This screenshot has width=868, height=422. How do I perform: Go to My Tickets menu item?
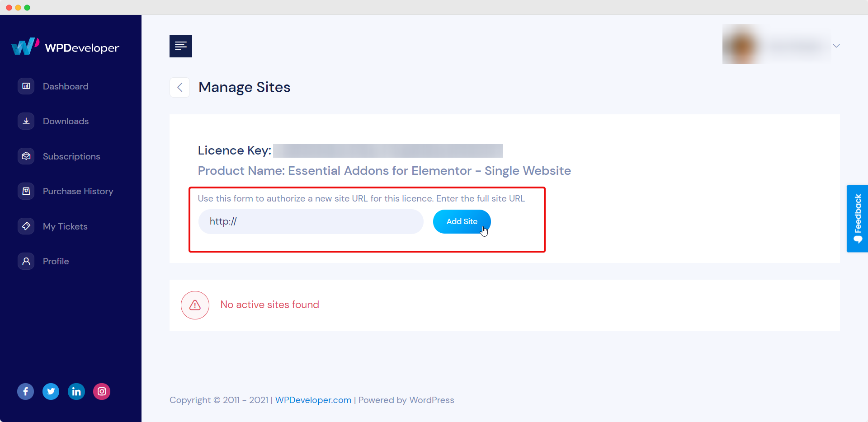(x=65, y=226)
